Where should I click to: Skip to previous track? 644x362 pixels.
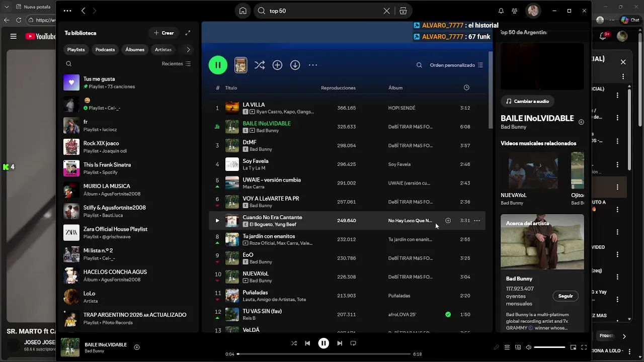pyautogui.click(x=307, y=343)
